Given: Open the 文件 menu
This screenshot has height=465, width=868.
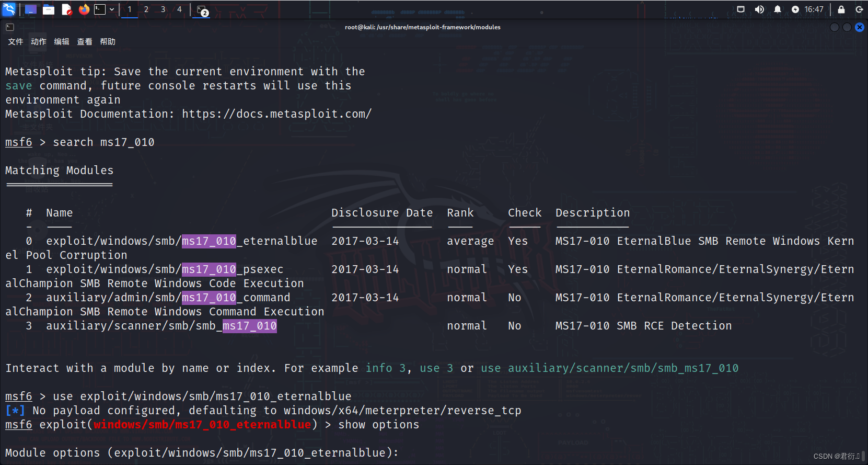Looking at the screenshot, I should (16, 42).
